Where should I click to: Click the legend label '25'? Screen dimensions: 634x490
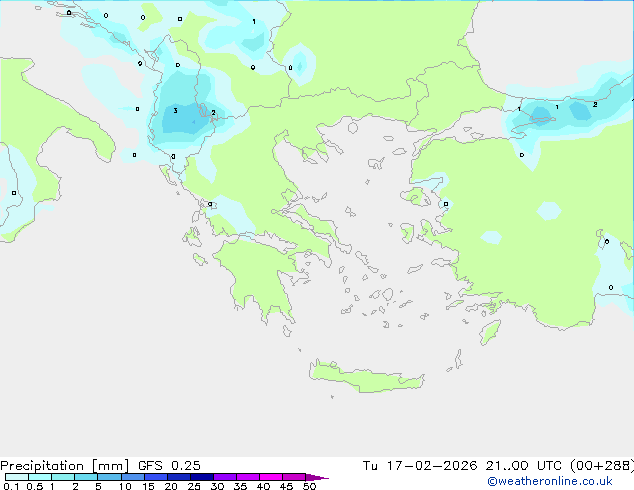194,486
